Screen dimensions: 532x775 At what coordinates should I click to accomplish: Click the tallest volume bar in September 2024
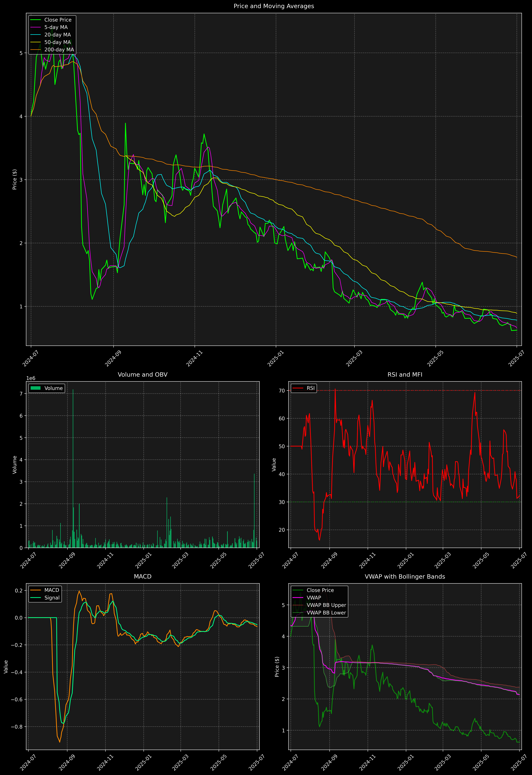tap(73, 469)
